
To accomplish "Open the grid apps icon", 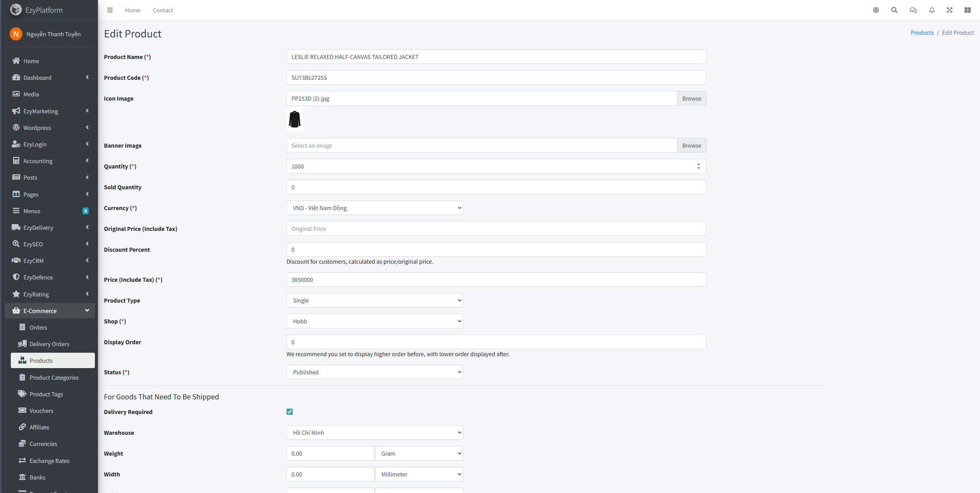I will click(x=968, y=10).
